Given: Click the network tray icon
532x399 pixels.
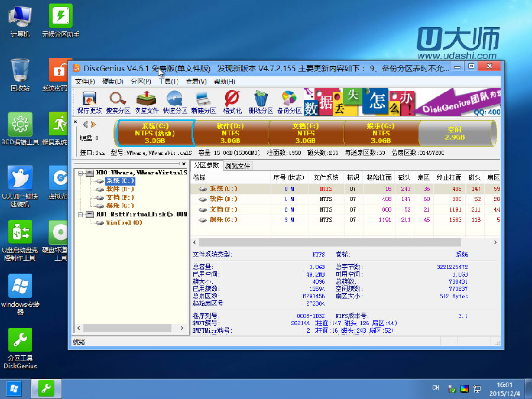Looking at the screenshot, I should click(477, 389).
